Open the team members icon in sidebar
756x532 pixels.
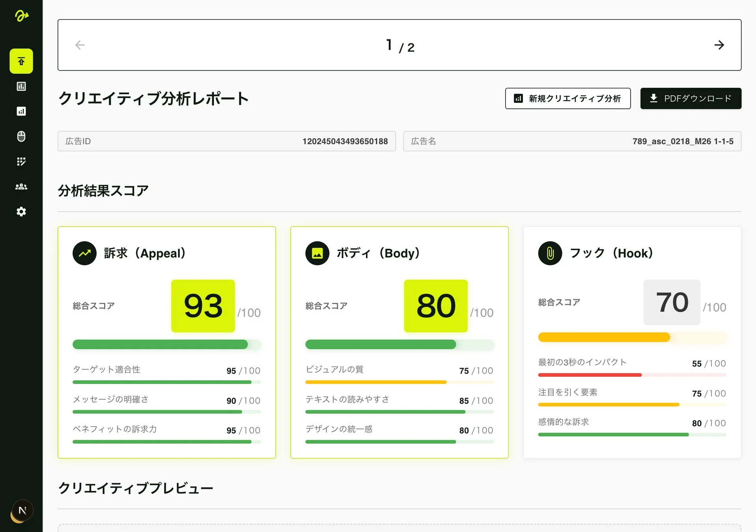click(21, 186)
